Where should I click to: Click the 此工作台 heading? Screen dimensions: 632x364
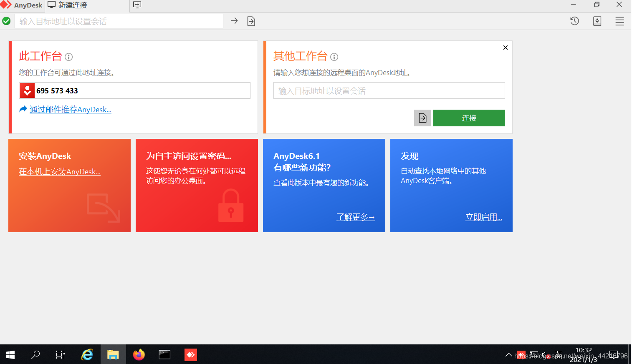click(x=40, y=56)
